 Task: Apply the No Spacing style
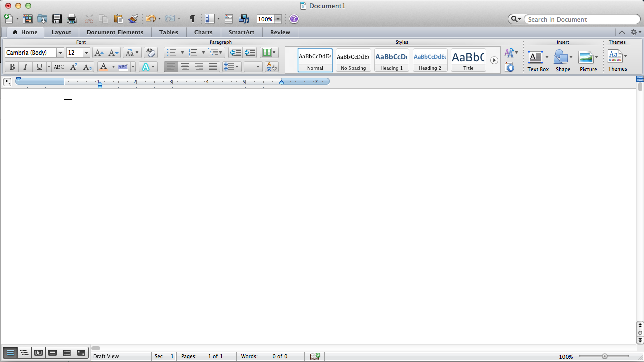pyautogui.click(x=353, y=60)
